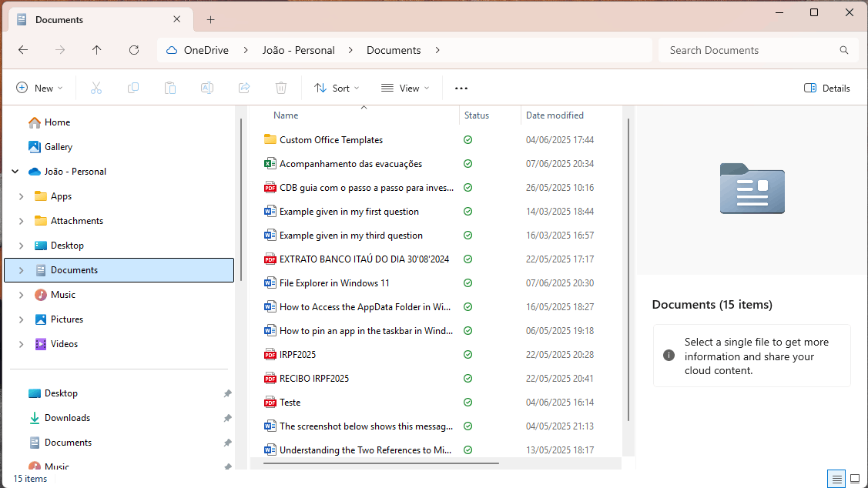Viewport: 868px width, 488px height.
Task: Click the PDF icon of RECIBO IRPF2025
Action: coord(270,379)
